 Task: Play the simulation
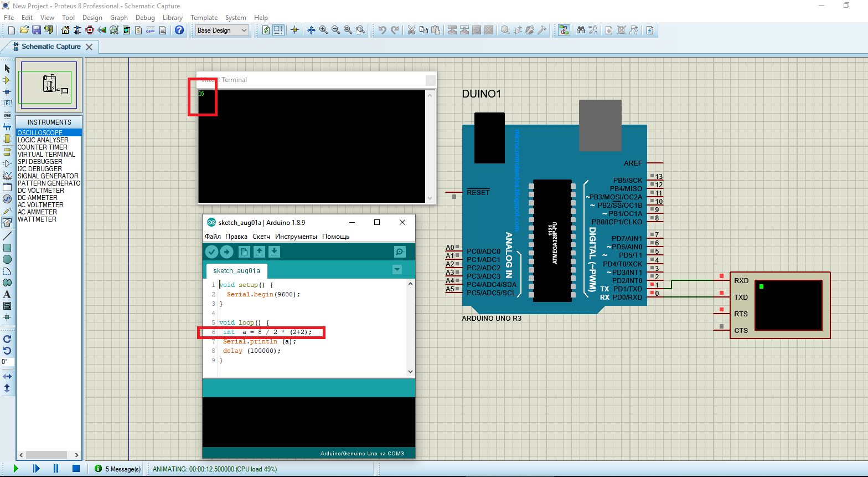point(15,469)
